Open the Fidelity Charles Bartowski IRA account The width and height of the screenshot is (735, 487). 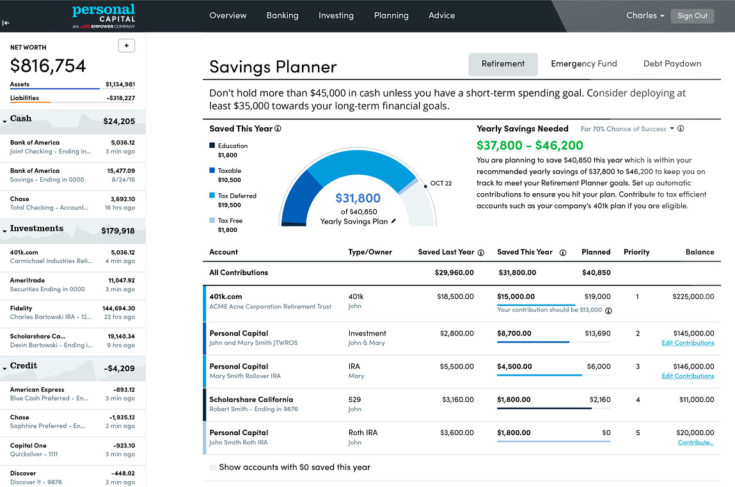73,313
